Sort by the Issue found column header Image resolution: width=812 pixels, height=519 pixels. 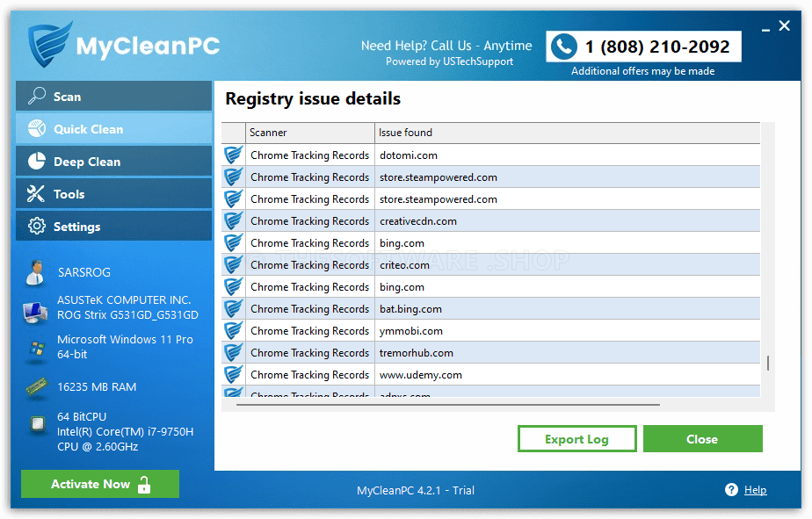567,133
